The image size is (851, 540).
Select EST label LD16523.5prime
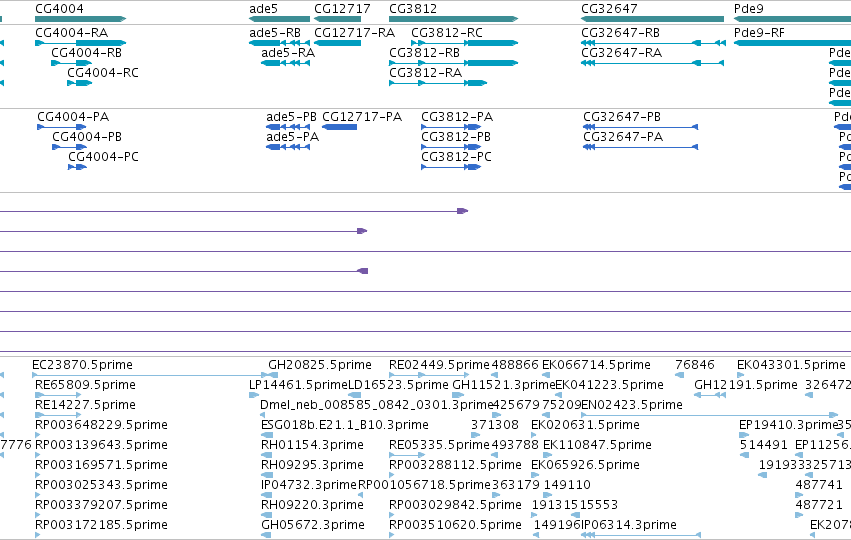pyautogui.click(x=398, y=385)
